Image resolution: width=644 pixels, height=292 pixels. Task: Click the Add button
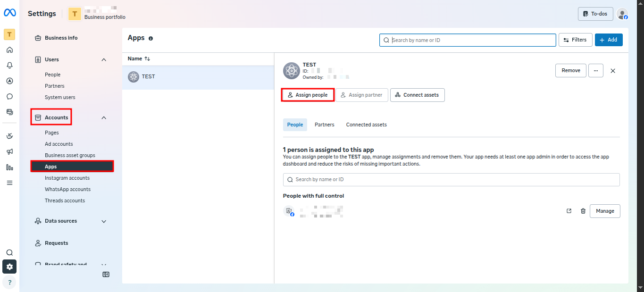(x=608, y=40)
